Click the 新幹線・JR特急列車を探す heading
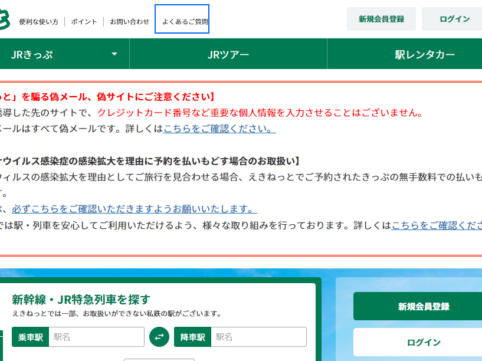The image size is (482, 361). click(x=81, y=299)
